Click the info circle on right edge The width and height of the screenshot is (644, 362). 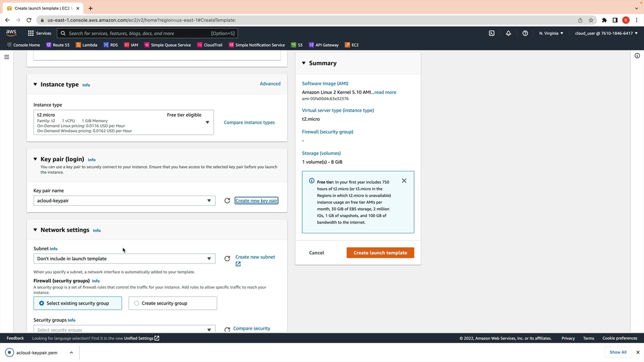[637, 56]
